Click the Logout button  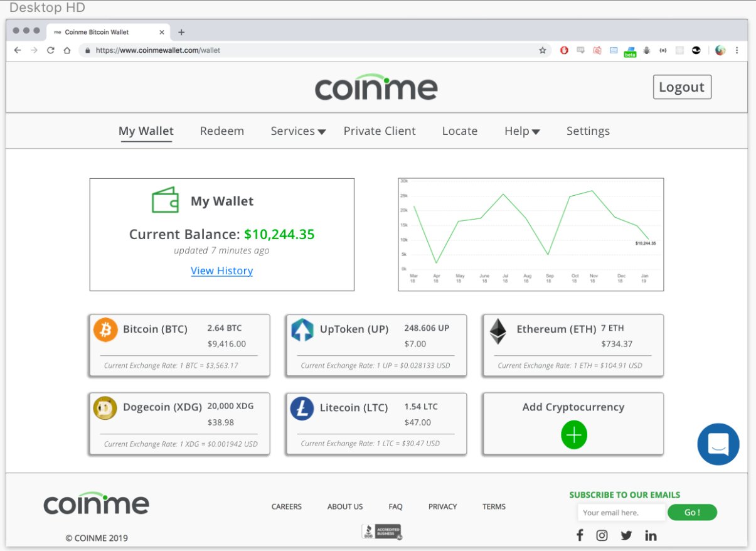[682, 87]
